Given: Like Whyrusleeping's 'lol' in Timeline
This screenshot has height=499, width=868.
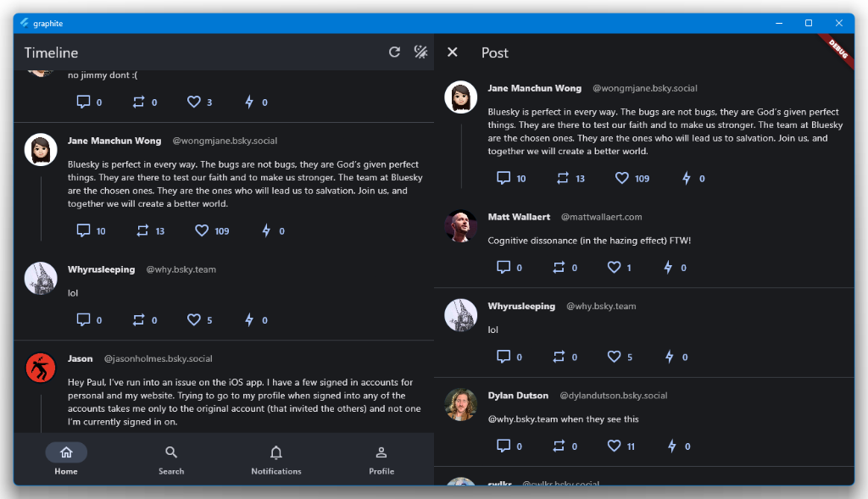Looking at the screenshot, I should pos(194,319).
